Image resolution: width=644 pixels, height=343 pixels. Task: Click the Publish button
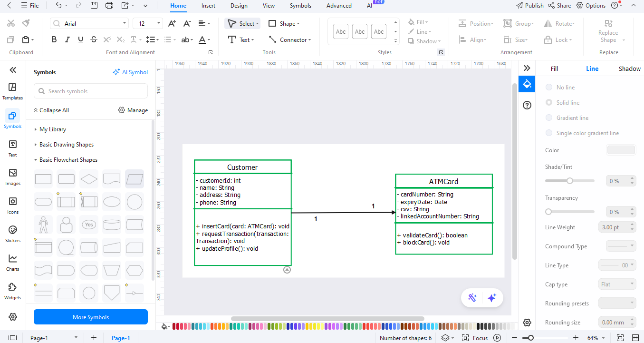tap(530, 6)
